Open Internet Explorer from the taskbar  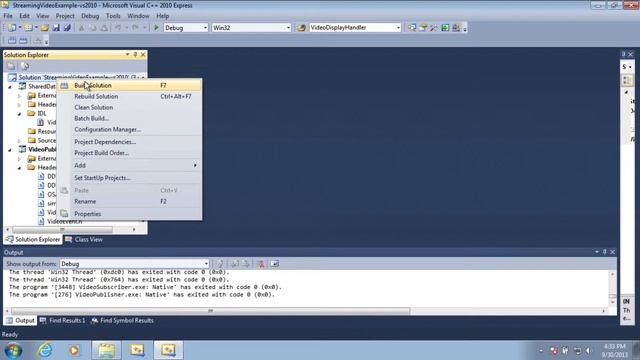(45, 350)
